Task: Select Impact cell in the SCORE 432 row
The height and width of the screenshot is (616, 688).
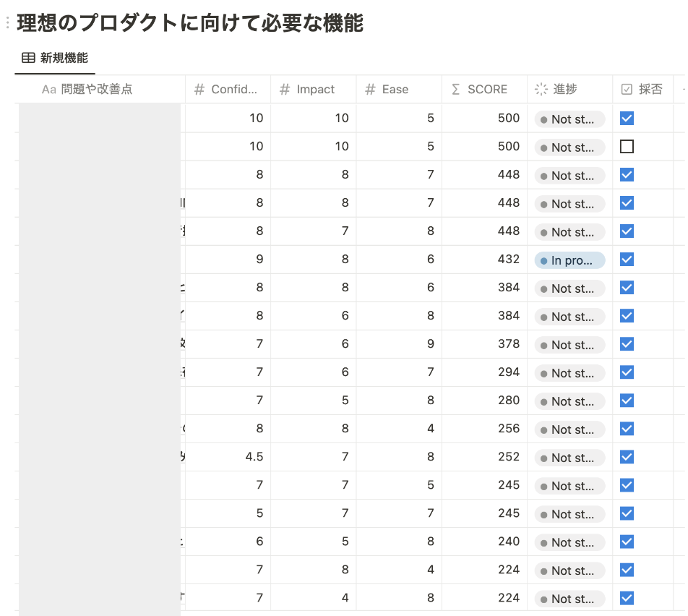Action: [x=314, y=259]
